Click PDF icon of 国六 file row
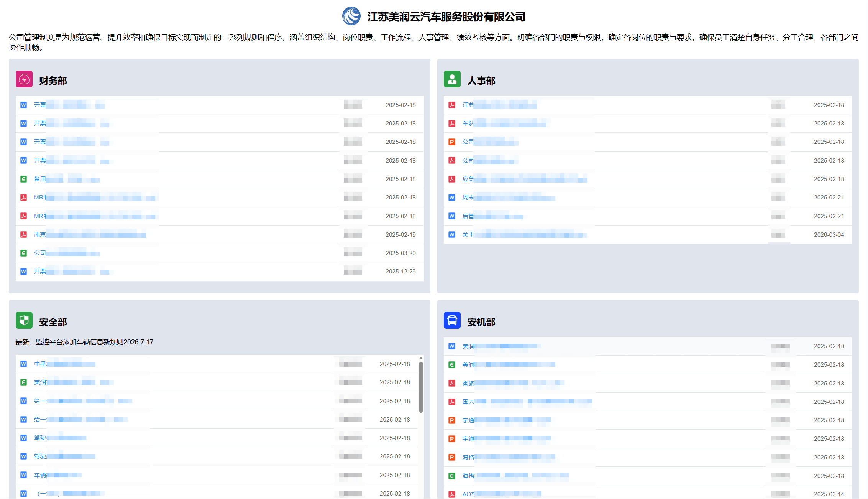Screen dimensions: 868x499 (x=452, y=402)
